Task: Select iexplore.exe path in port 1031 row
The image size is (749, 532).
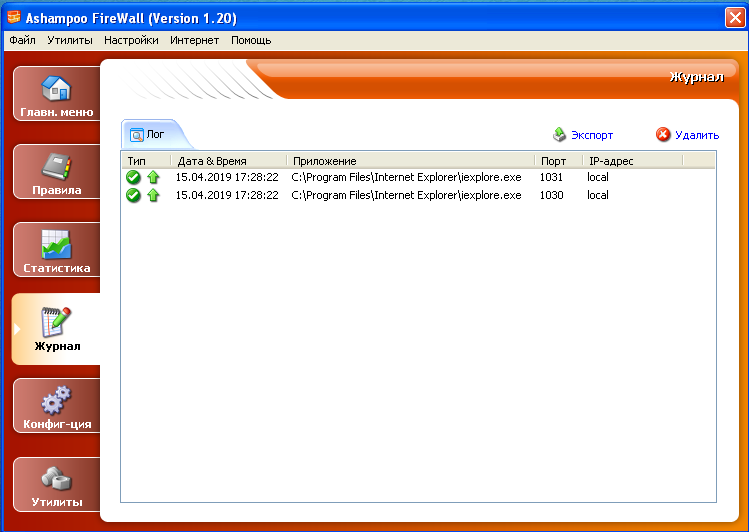Action: coord(406,177)
